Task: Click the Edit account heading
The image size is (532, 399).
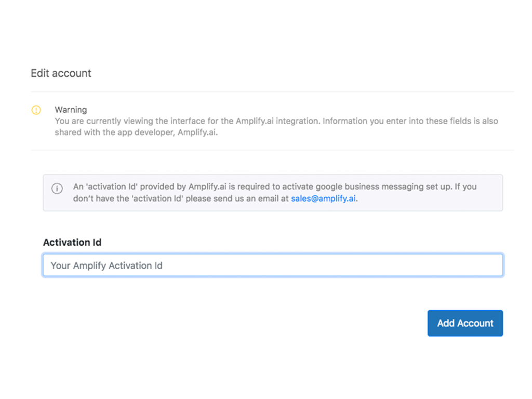Action: coord(61,73)
